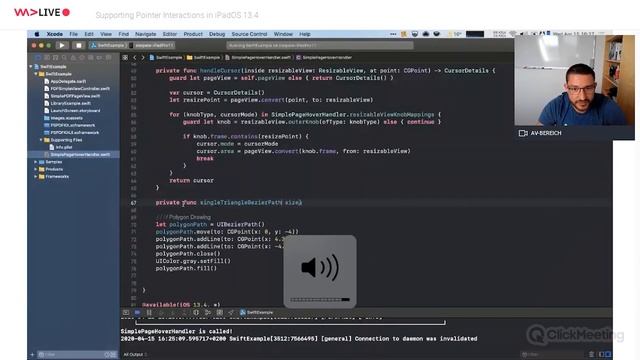640x360 pixels.
Task: Open the SwiftExample scheme selector
Action: (108, 45)
